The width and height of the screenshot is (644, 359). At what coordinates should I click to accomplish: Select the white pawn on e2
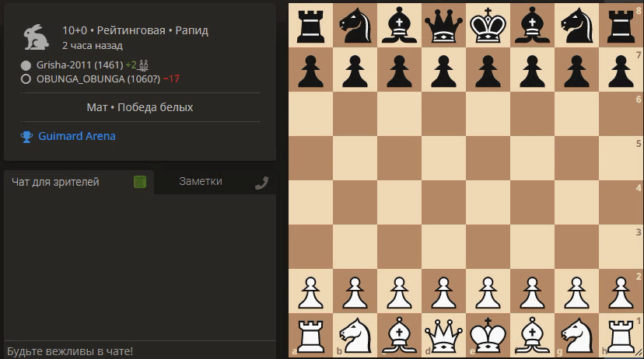pyautogui.click(x=488, y=291)
